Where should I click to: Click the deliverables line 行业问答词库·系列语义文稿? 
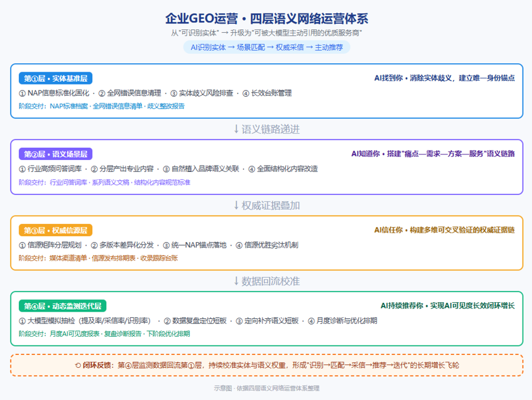[x=105, y=182]
